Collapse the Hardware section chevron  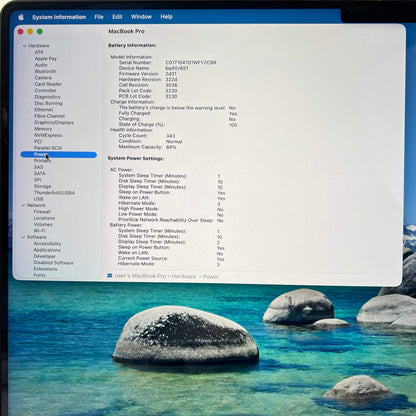[x=24, y=46]
